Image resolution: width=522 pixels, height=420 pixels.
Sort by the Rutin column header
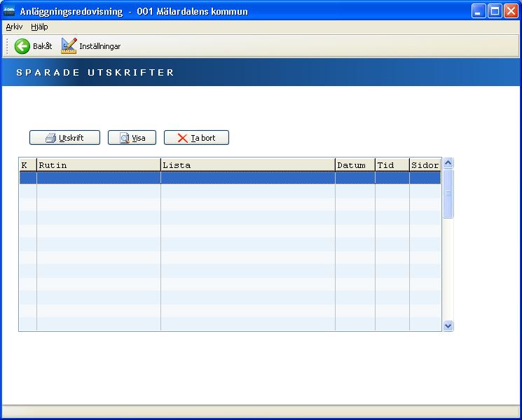click(99, 165)
